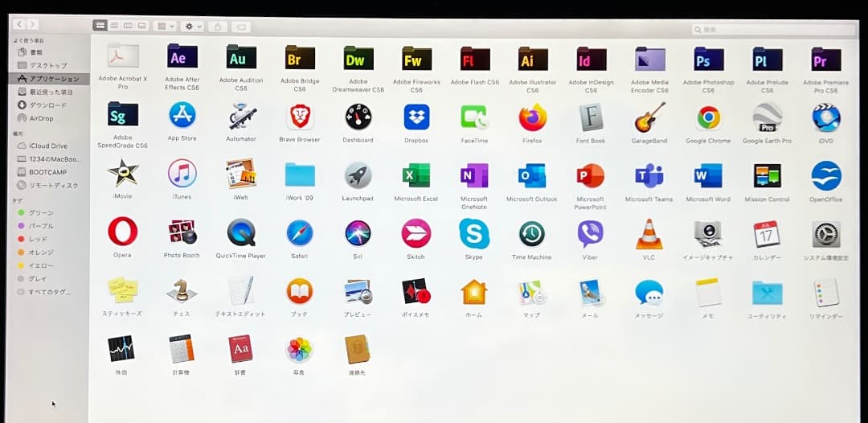Open the Dropbox app icon
Screen dimensions: 868x423
click(416, 117)
